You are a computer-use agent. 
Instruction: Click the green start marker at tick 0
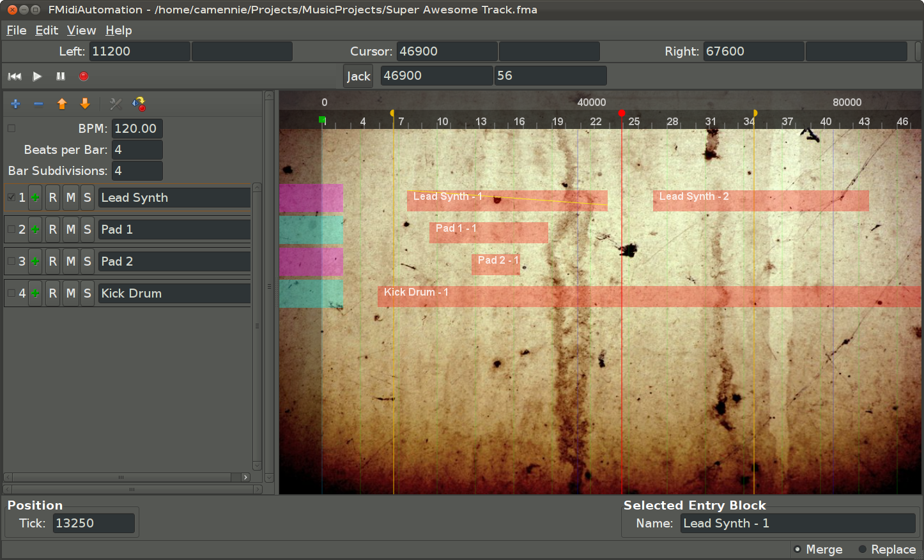322,119
